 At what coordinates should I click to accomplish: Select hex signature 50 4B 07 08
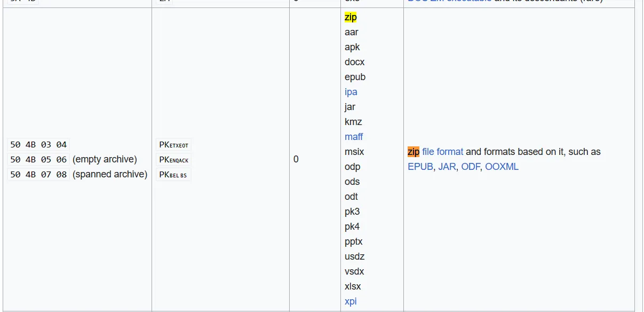(38, 175)
